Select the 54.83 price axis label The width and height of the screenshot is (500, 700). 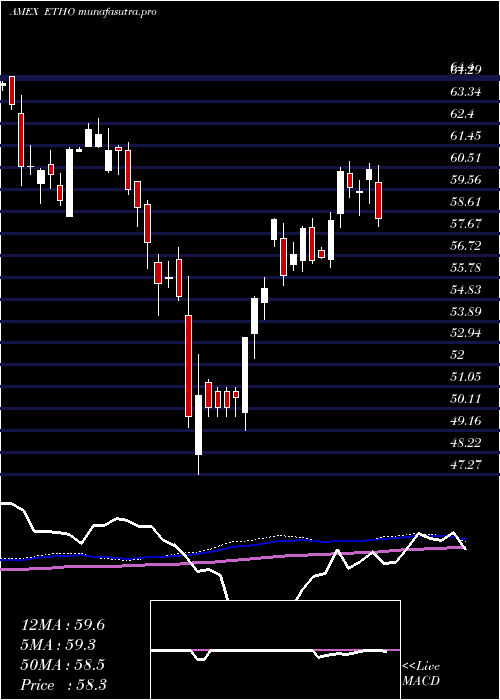click(x=466, y=290)
